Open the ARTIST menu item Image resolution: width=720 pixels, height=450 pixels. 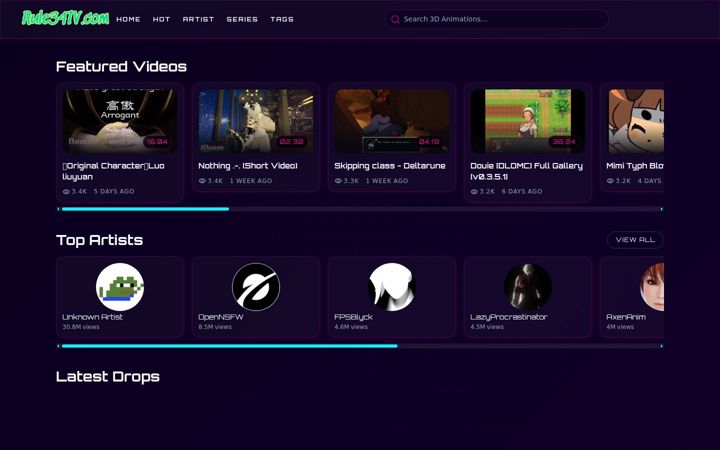point(198,19)
